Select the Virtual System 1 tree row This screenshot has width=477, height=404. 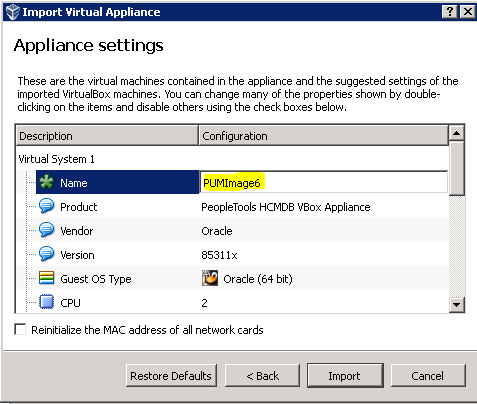(57, 159)
